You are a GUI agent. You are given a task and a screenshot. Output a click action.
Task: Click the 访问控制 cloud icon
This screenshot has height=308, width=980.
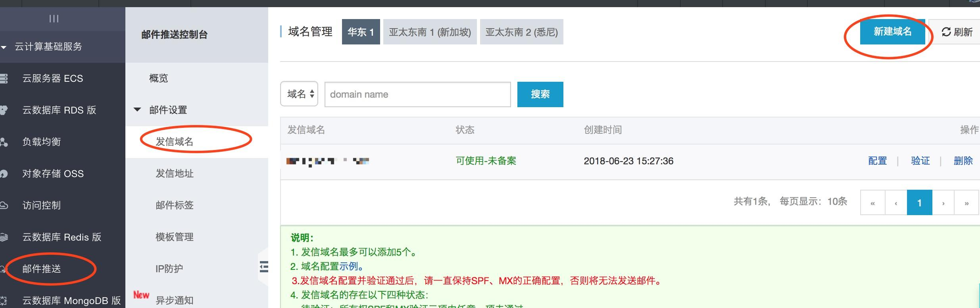[x=4, y=205]
